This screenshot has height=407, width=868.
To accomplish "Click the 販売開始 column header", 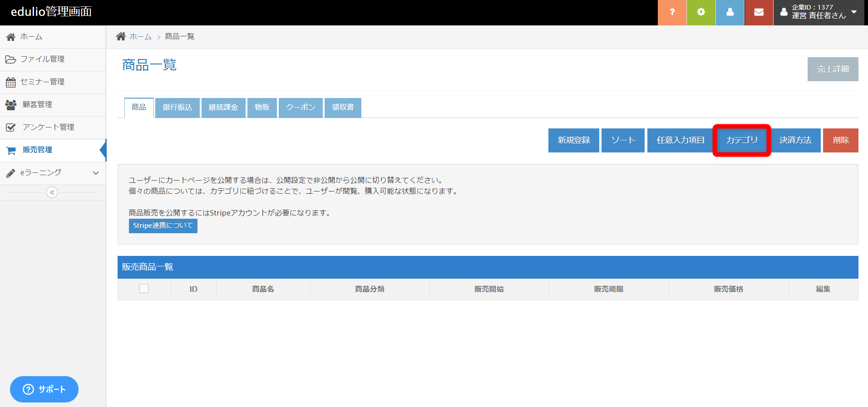I will [489, 289].
